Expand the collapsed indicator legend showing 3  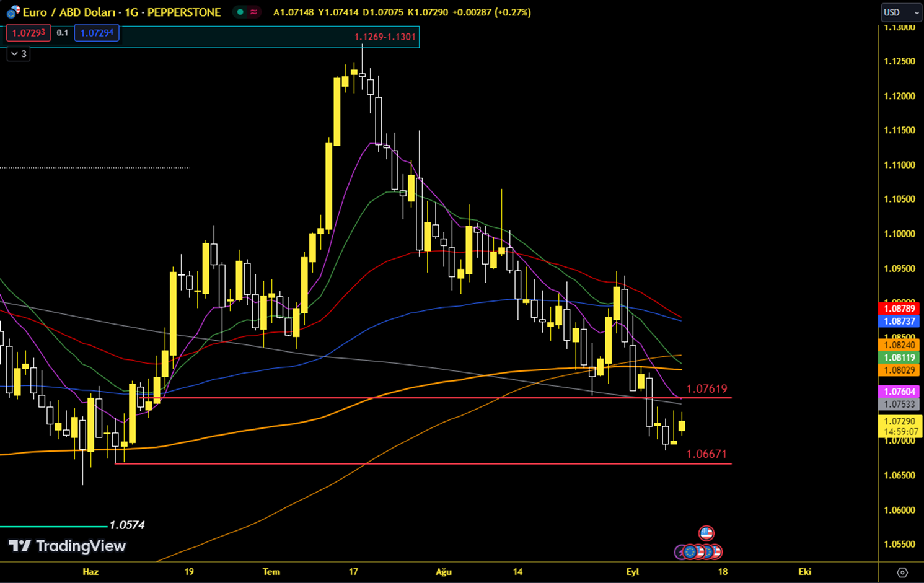click(x=19, y=54)
